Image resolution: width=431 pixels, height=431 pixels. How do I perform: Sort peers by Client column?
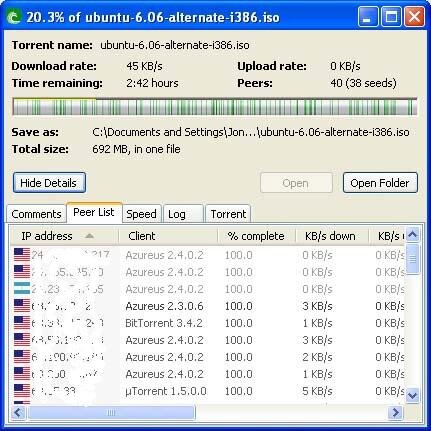pos(168,236)
